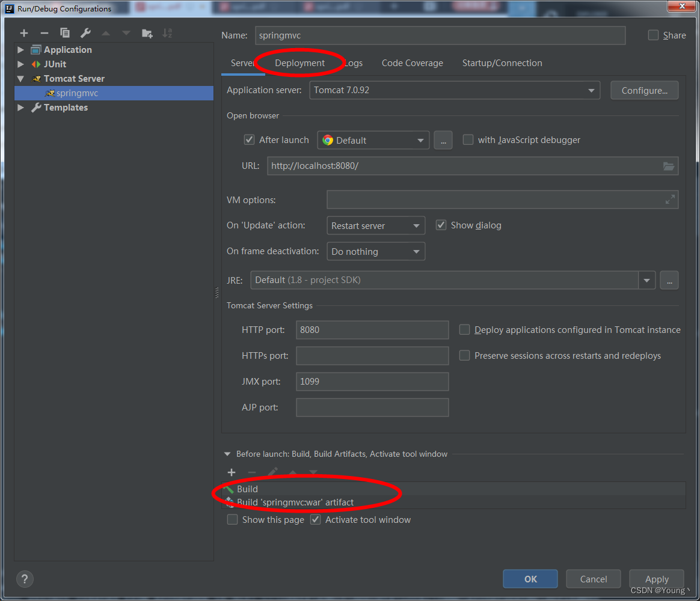This screenshot has height=601, width=700.
Task: Enable Preserve sessions across restarts checkbox
Action: pyautogui.click(x=464, y=356)
